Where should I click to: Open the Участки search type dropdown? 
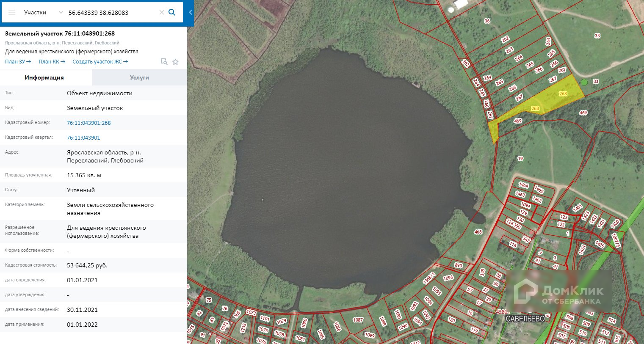tap(43, 13)
